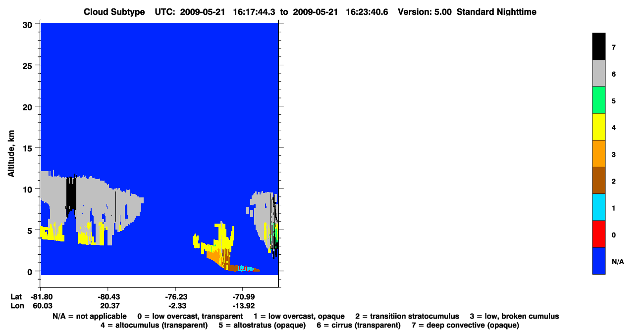Click the y-axis tick label 25
644x330 pixels.
[x=28, y=65]
